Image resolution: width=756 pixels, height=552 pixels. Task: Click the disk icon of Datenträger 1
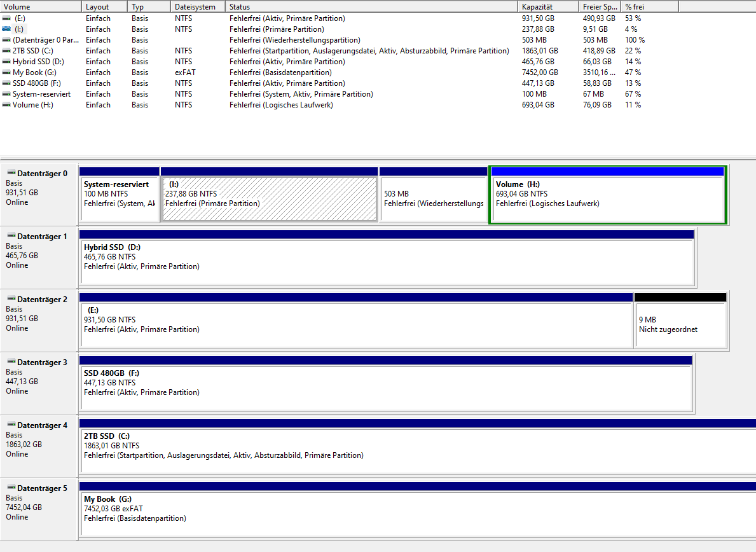pos(11,236)
